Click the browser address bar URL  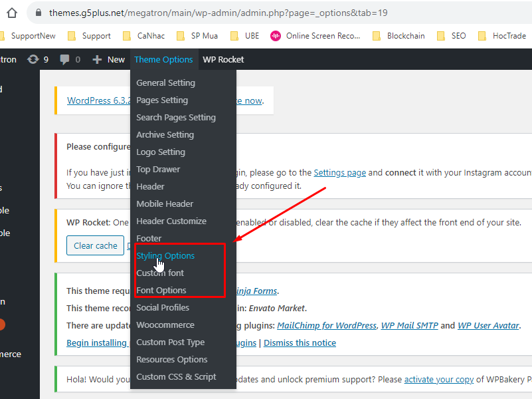[x=218, y=13]
